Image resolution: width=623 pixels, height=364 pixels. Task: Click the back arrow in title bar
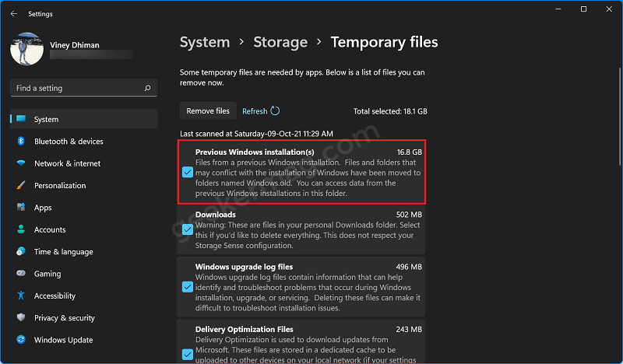[14, 14]
